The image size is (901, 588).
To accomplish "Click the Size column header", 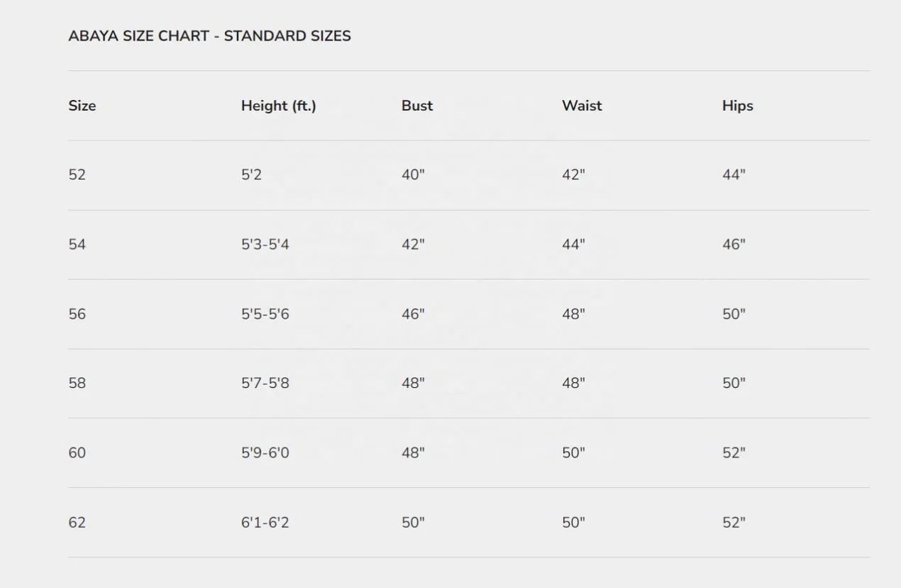I will point(82,106).
